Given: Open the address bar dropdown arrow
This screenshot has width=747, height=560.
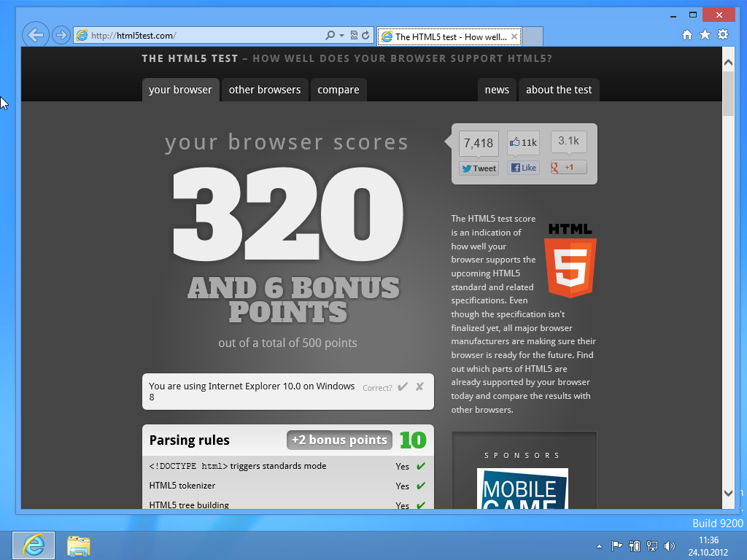Looking at the screenshot, I should pos(341,36).
